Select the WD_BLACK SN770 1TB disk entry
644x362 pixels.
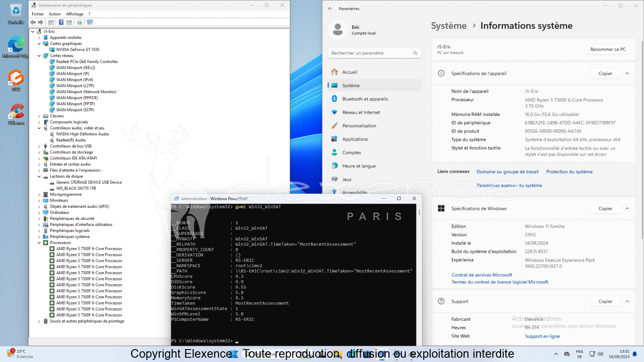pyautogui.click(x=76, y=189)
